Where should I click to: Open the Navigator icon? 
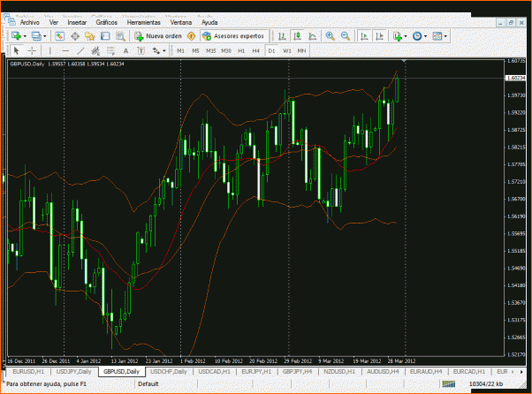coord(90,36)
